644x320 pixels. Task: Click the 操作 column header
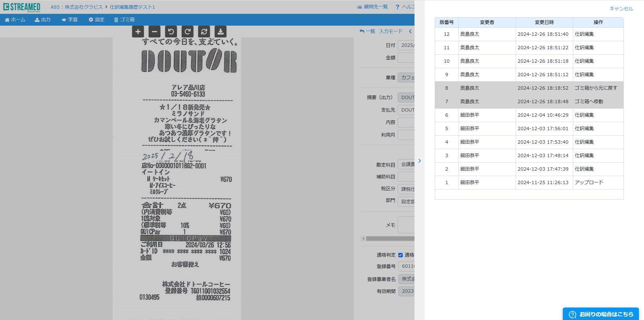(598, 22)
